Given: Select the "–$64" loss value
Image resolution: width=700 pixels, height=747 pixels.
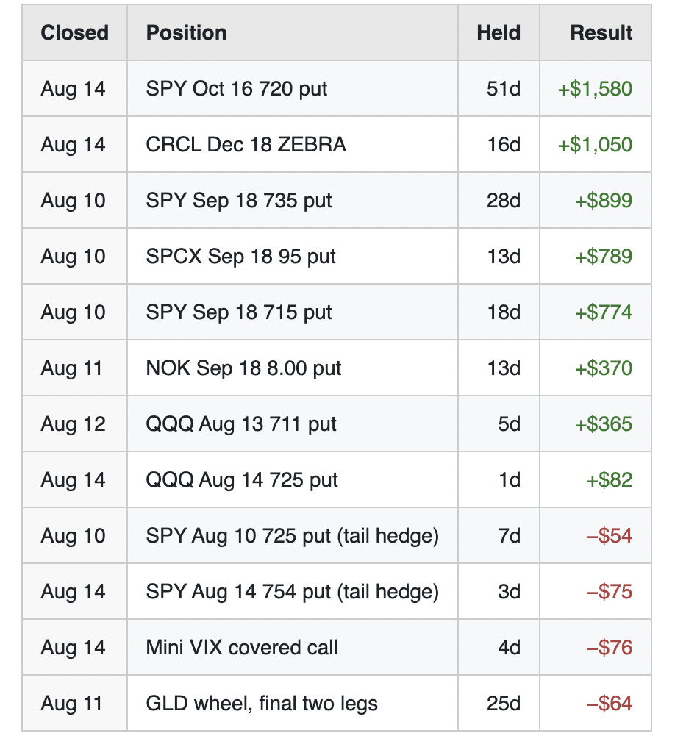Looking at the screenshot, I should [x=610, y=703].
